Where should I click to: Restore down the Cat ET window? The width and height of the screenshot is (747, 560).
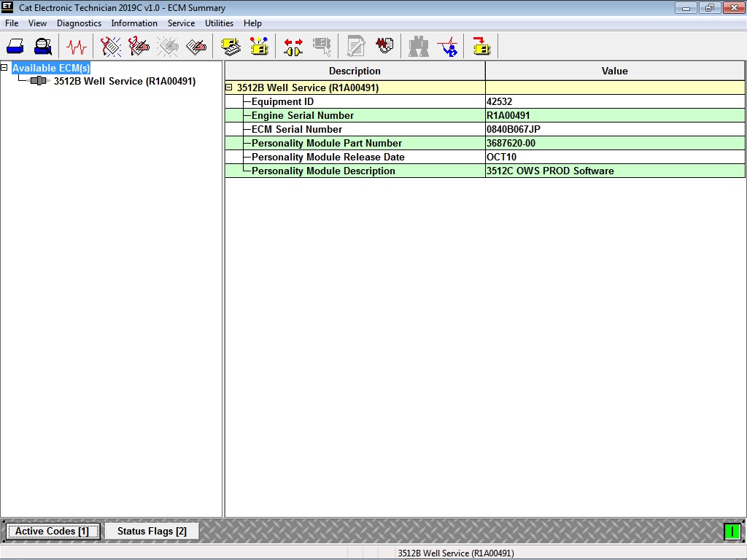click(710, 7)
